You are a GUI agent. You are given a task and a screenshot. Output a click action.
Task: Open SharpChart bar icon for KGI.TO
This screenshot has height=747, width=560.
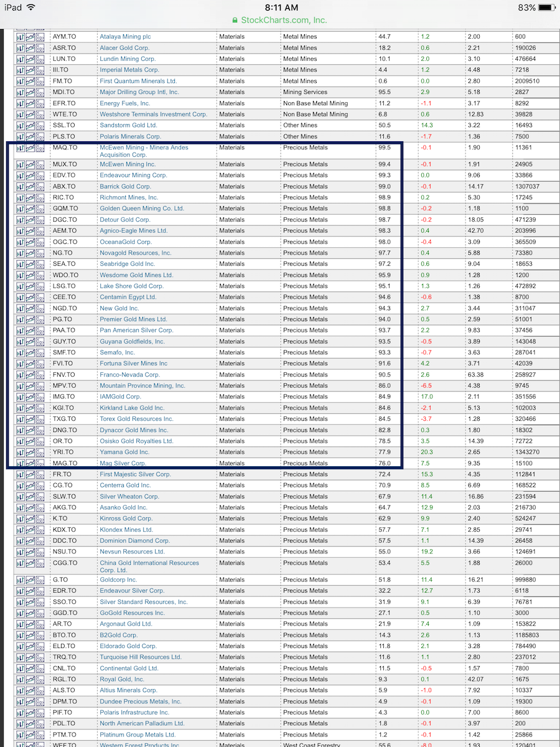click(20, 408)
